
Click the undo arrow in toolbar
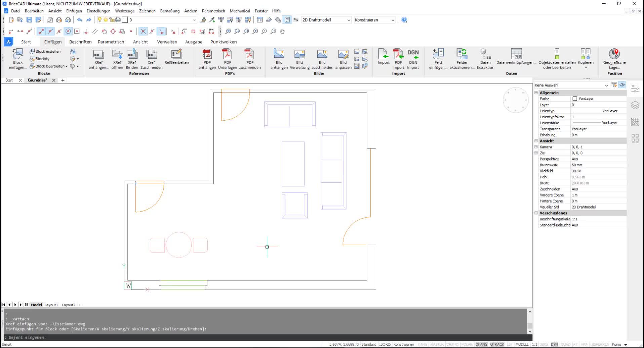pos(79,20)
